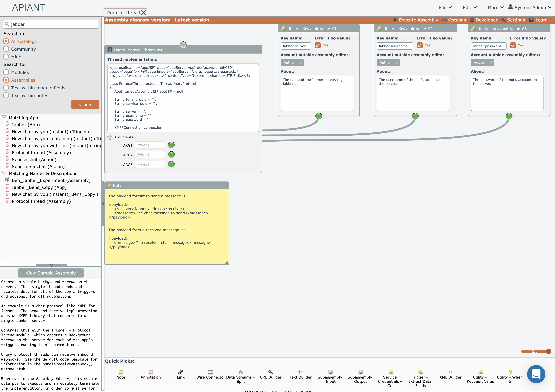
Task: Select the Community catalog radio button
Action: pos(6,49)
